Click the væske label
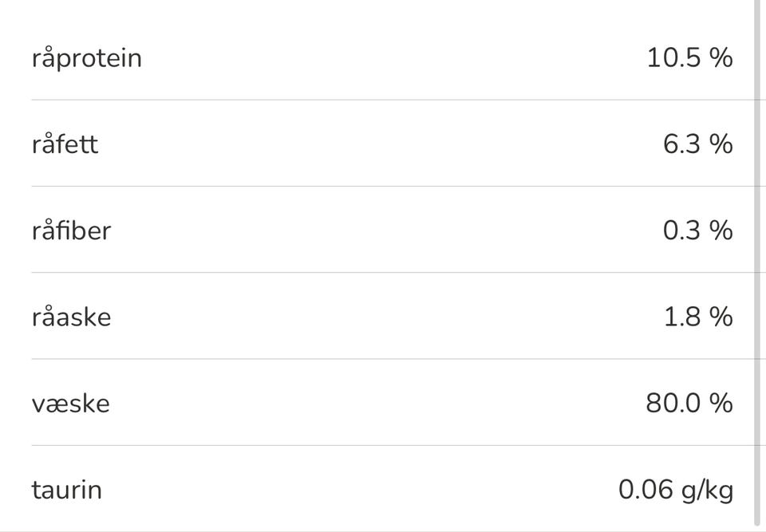Screen dimensions: 766x532 [70, 403]
